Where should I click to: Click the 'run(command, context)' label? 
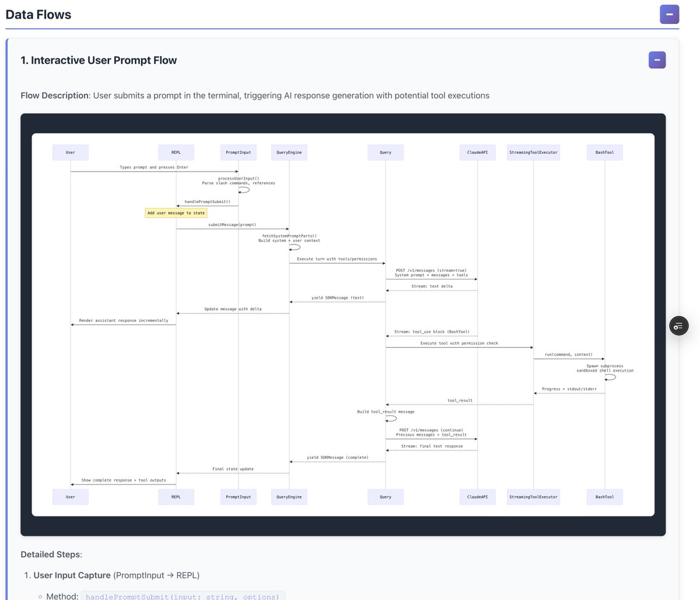pos(569,354)
